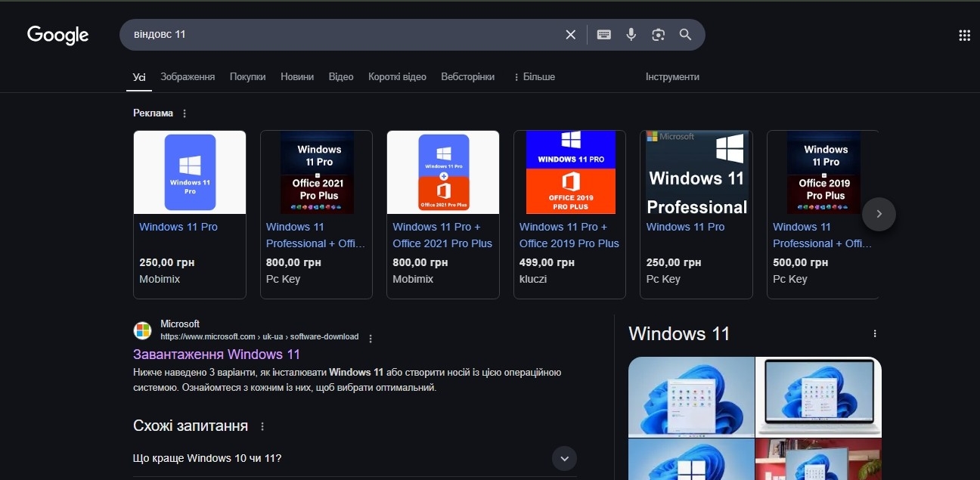Screen dimensions: 980x480
Task: Click the Microsoft site name above the URL
Action: coord(180,324)
